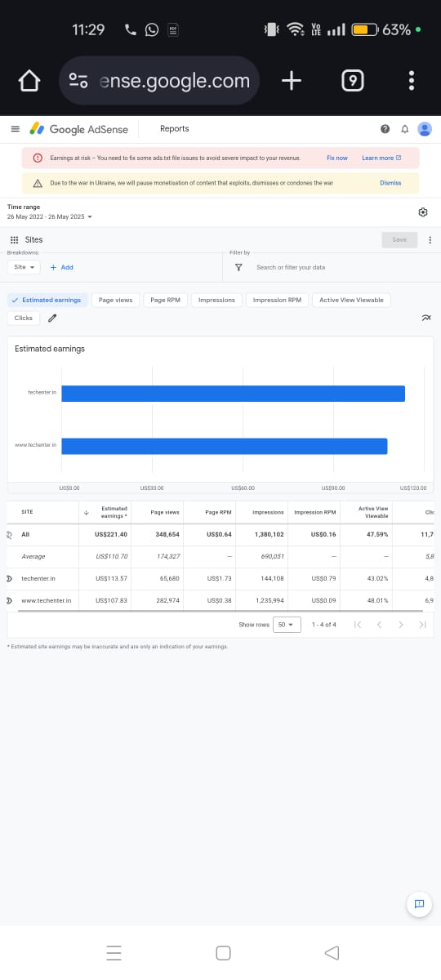The height and width of the screenshot is (980, 441).
Task: Jump to the last page of results
Action: (422, 625)
